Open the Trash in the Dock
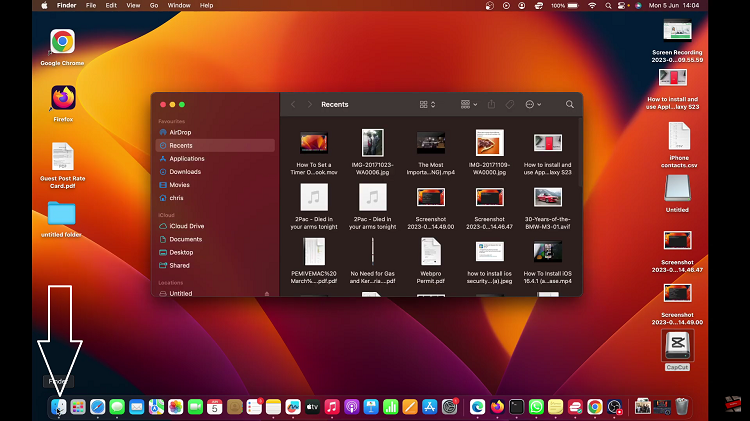Screen dimensions: 750x421 pos(682,407)
